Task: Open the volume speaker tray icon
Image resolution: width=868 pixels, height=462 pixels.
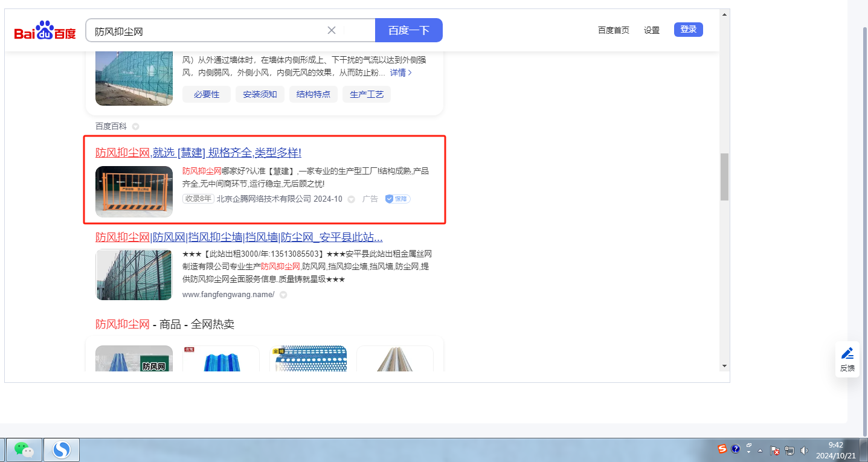Action: point(804,451)
